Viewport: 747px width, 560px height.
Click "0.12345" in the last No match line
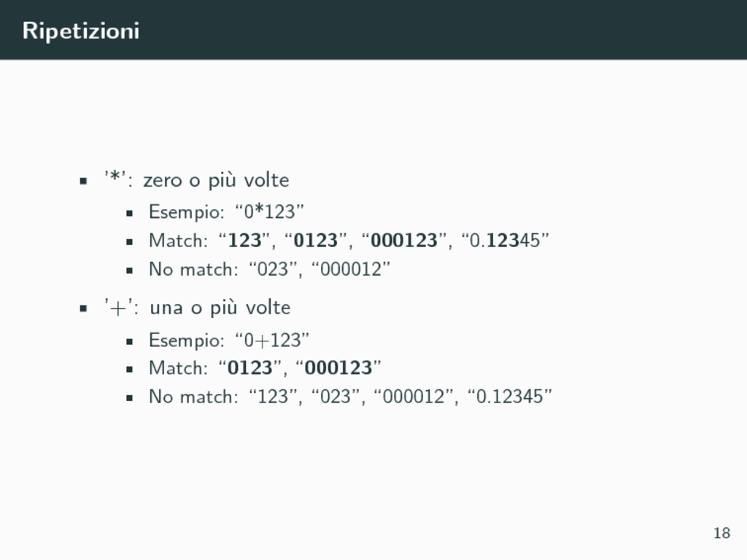tap(510, 396)
